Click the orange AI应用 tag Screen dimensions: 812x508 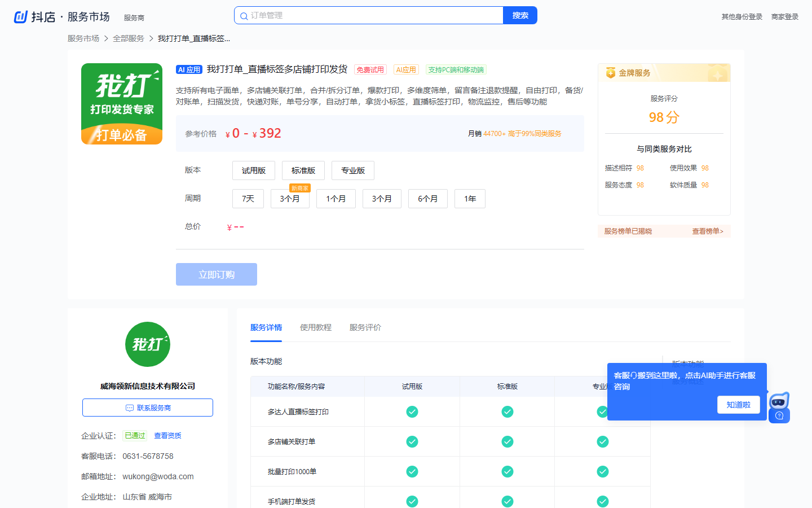tap(406, 70)
